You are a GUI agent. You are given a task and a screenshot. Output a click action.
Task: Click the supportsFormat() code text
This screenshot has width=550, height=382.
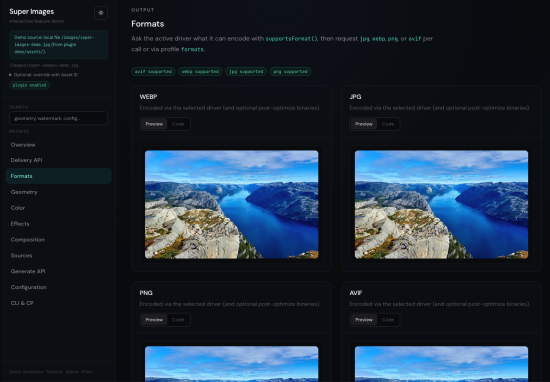291,39
